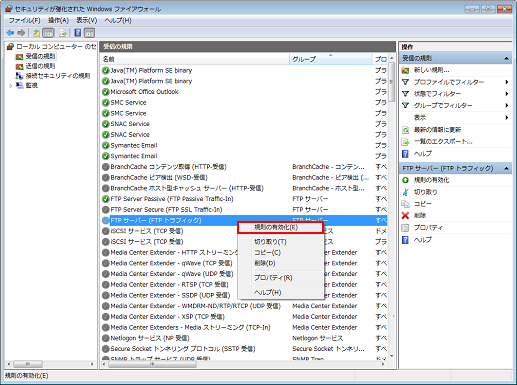
Task: Select BranchCache コンテンツ取得 (HTTP-受信) rule icon
Action: [106, 167]
